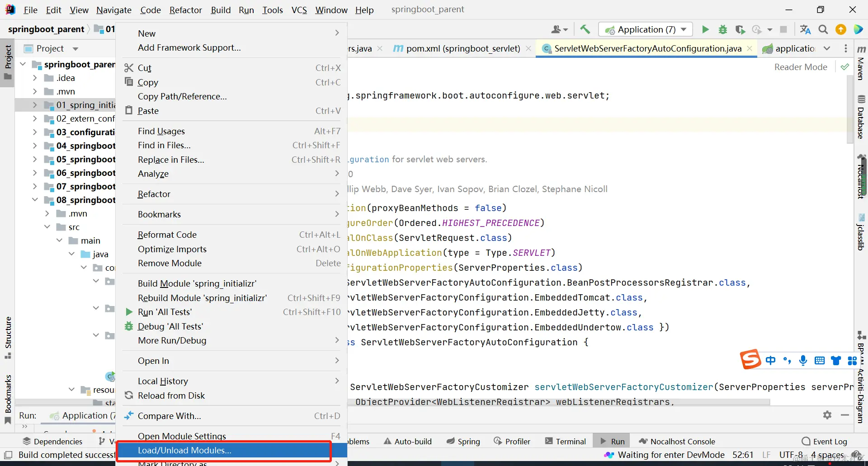This screenshot has width=868, height=466.
Task: Open the Dependencies tool window
Action: pyautogui.click(x=52, y=441)
